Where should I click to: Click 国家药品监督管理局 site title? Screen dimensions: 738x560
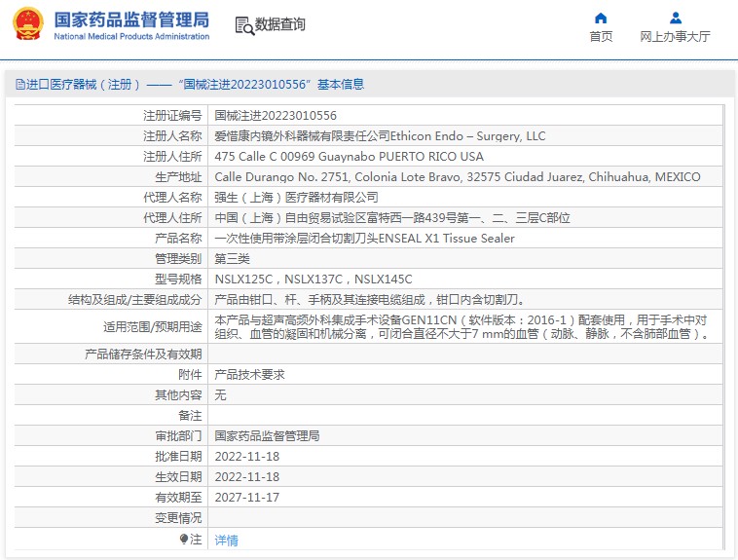(x=131, y=19)
